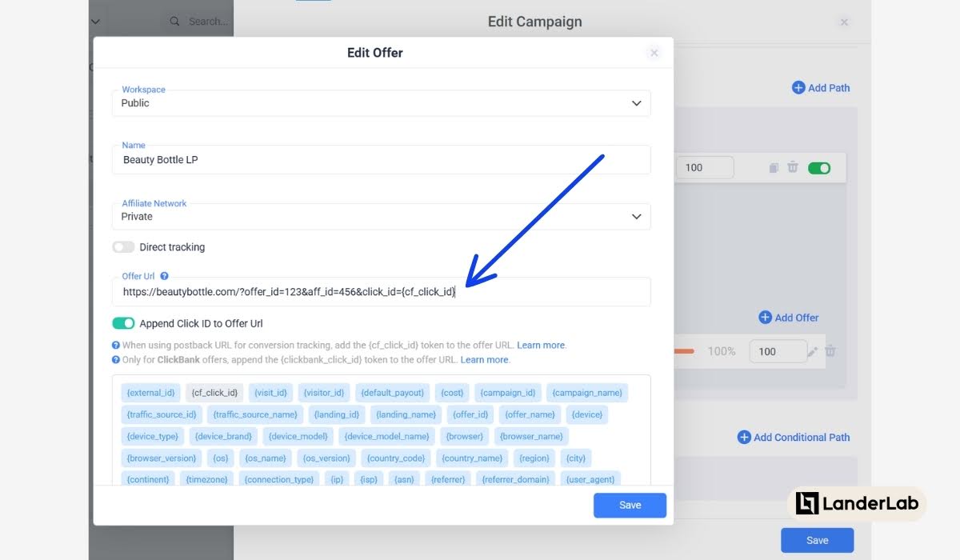Insert the {visit_id} token

tap(270, 393)
